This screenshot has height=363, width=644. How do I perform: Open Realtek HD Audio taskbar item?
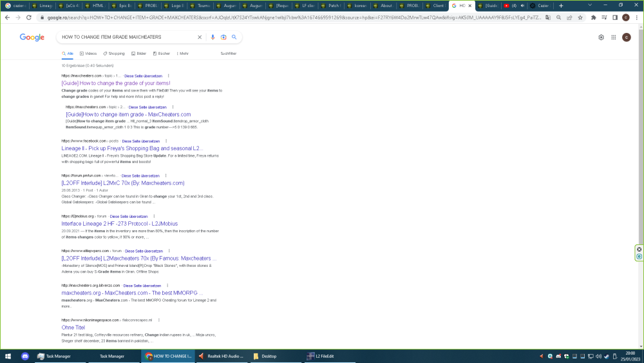click(x=221, y=357)
